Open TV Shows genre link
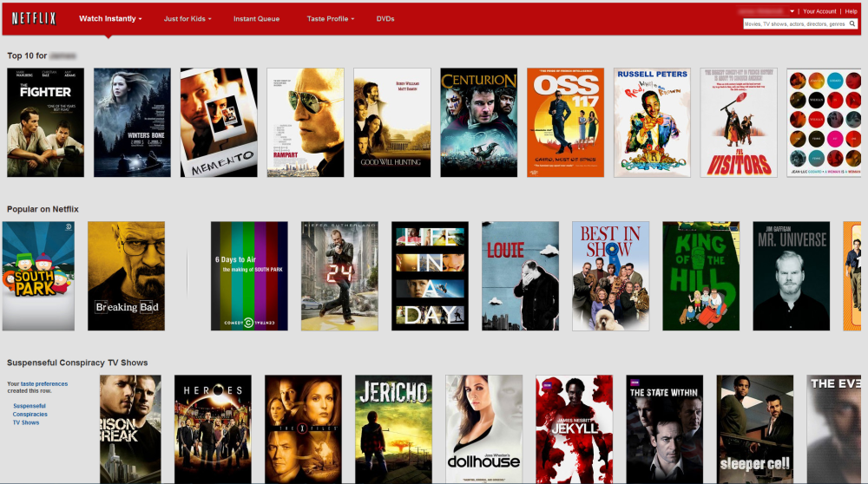 coord(26,422)
